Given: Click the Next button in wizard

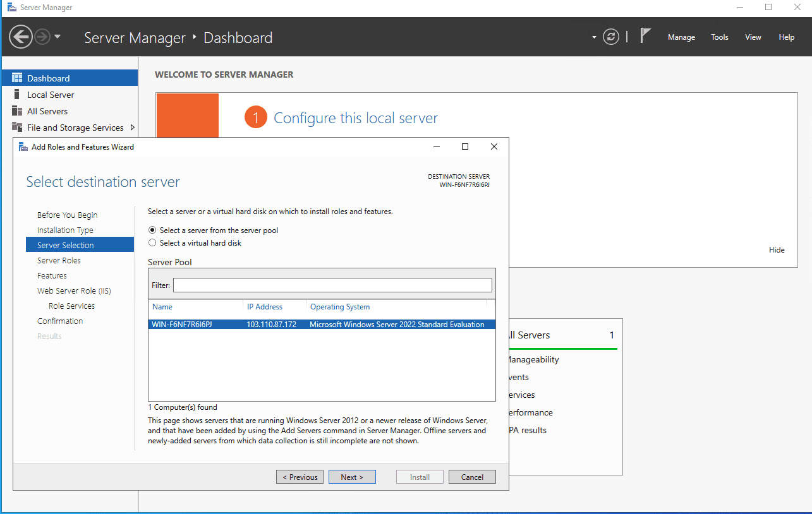Looking at the screenshot, I should point(352,477).
